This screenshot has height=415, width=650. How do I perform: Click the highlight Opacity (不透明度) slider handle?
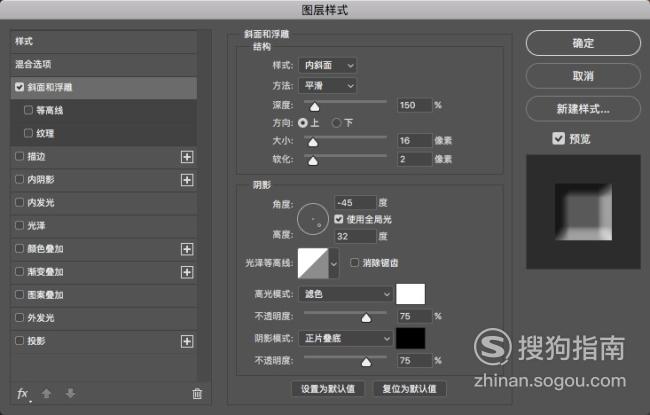click(366, 318)
